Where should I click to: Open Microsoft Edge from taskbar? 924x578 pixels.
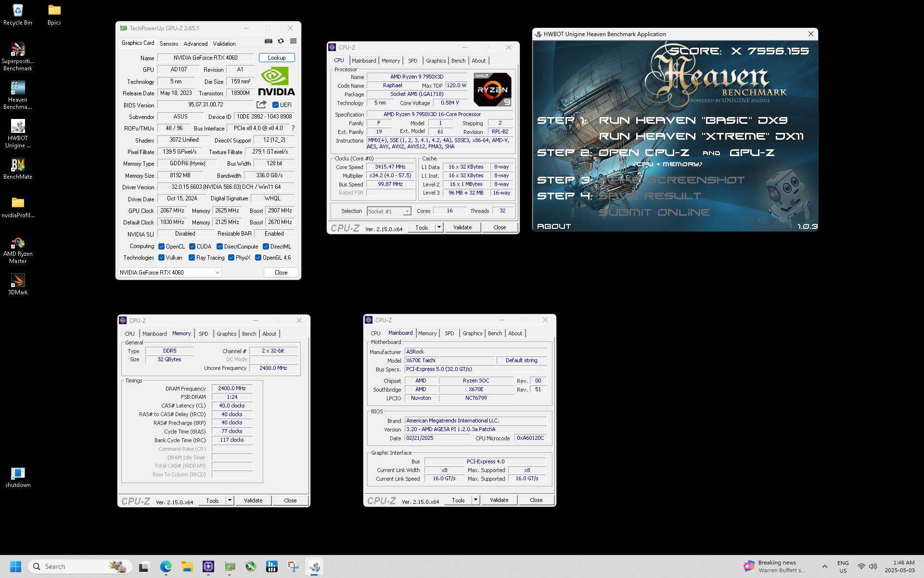[x=166, y=566]
